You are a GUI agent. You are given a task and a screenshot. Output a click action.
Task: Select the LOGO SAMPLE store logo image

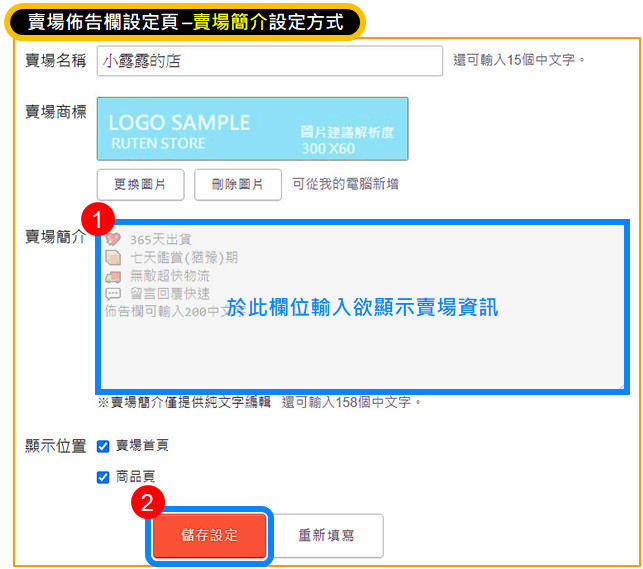(x=252, y=129)
